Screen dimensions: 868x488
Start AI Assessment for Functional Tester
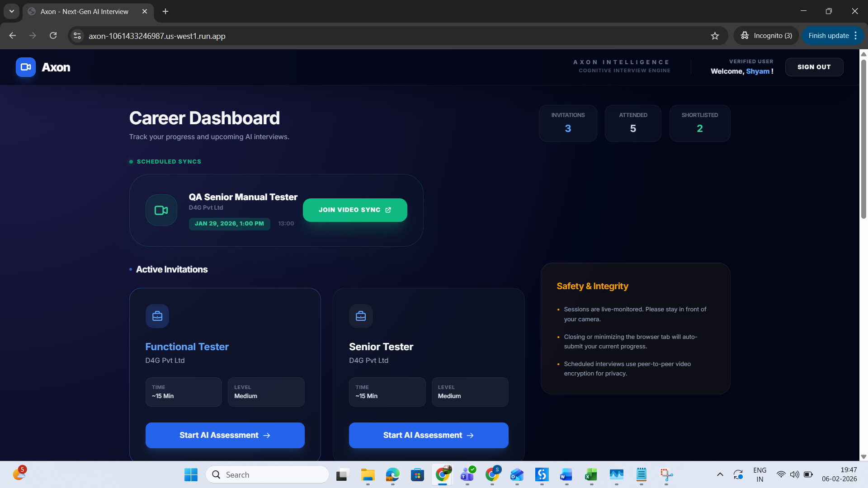[x=225, y=435]
